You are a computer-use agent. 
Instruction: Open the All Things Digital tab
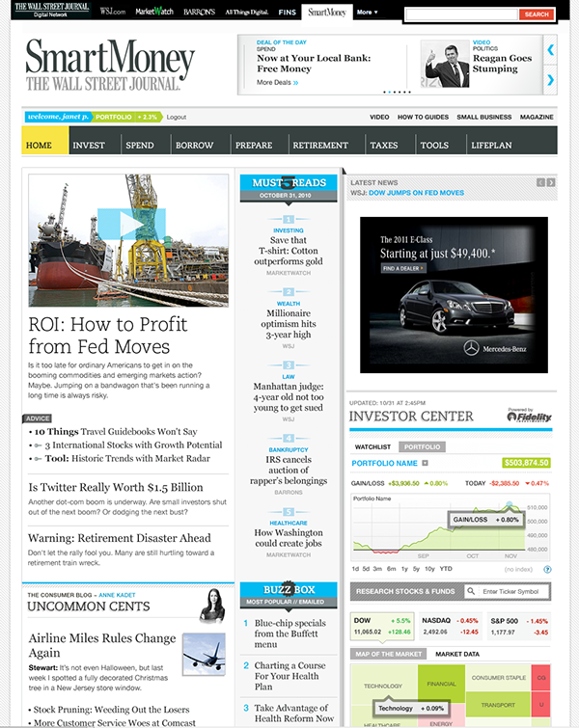coord(247,13)
